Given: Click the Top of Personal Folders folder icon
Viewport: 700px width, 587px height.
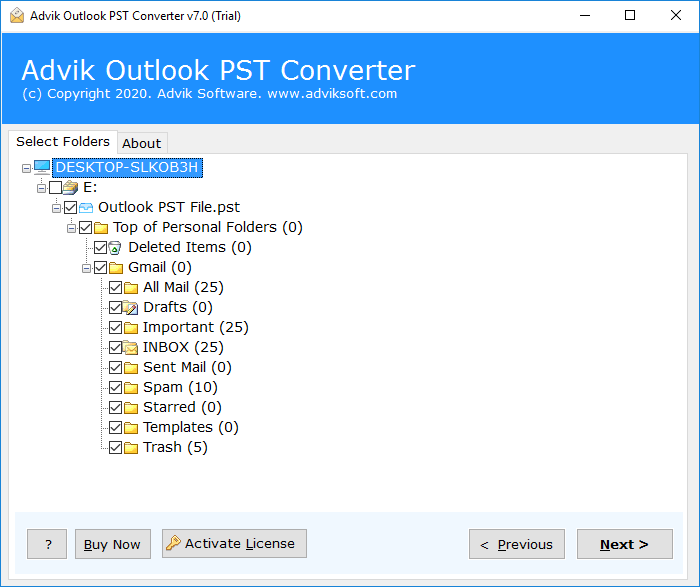Looking at the screenshot, I should (x=101, y=228).
